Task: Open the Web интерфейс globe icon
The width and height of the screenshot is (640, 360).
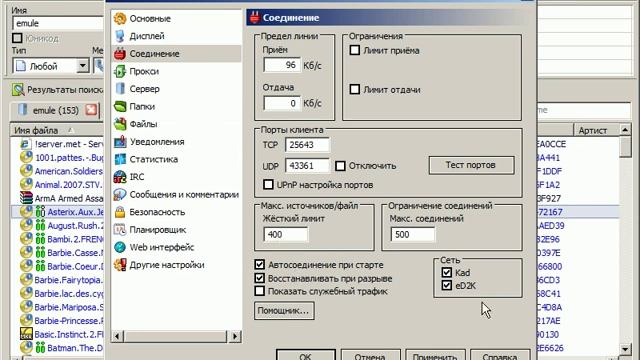Action: point(120,247)
